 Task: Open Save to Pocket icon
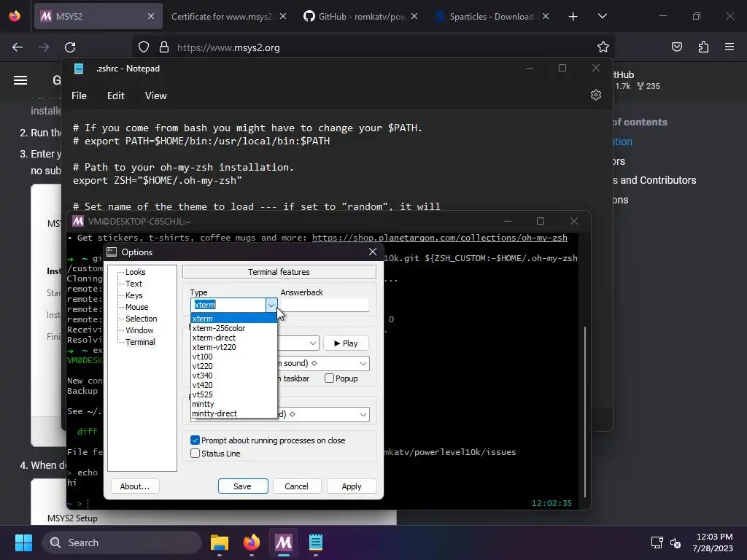click(x=677, y=47)
